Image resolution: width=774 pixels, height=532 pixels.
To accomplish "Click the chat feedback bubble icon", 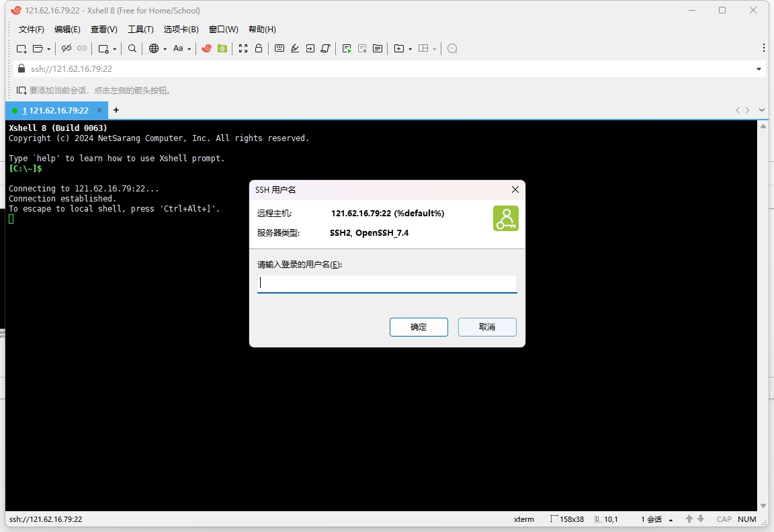I will click(452, 48).
